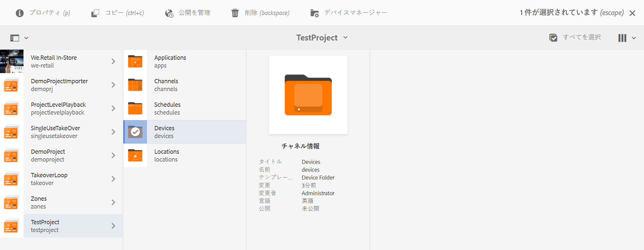Click the Copy icon in the toolbar
Viewport: 644px width, 250px height.
pyautogui.click(x=95, y=13)
